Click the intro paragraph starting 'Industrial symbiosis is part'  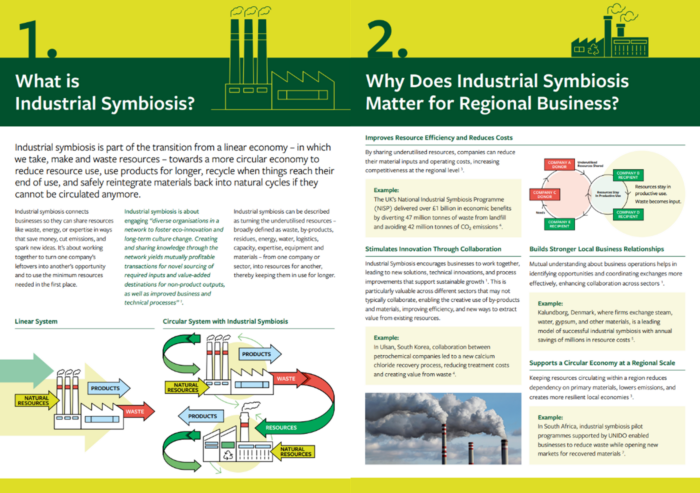tap(175, 171)
